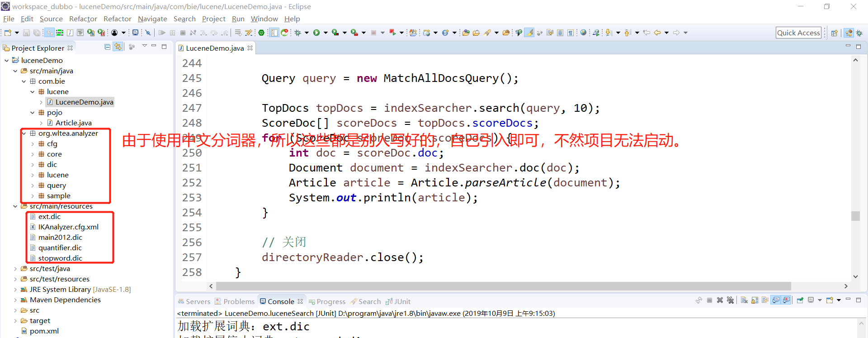
Task: Open New file dropdown arrow
Action: click(17, 33)
